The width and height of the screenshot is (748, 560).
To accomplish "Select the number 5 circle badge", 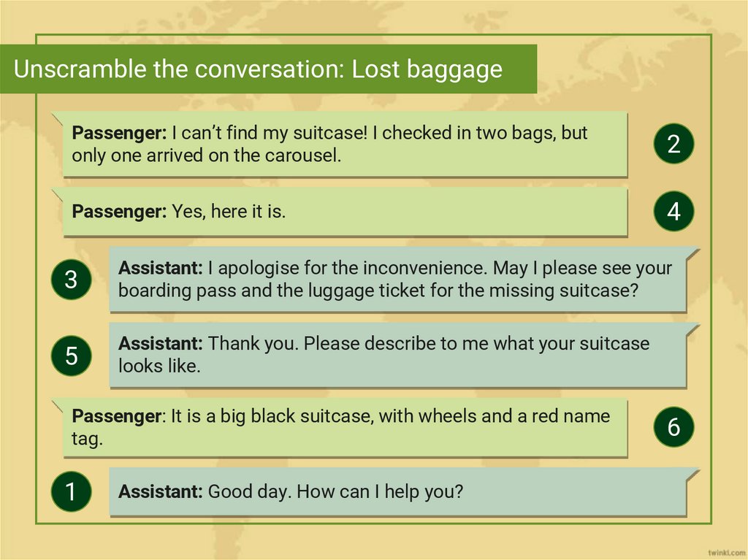I will 71,356.
